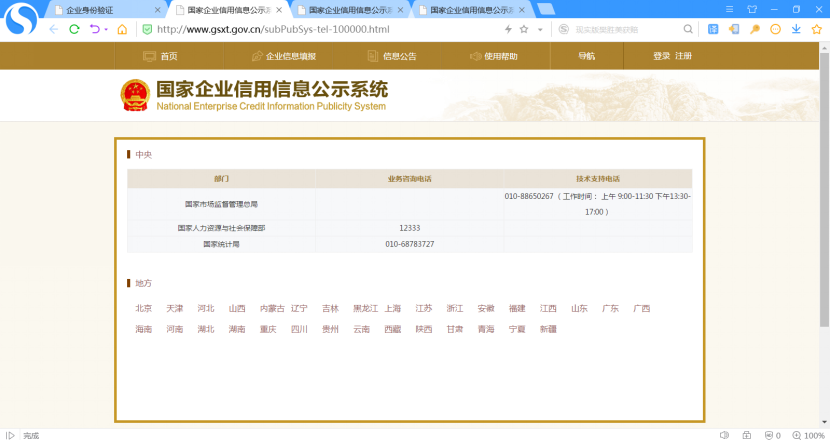
Task: Select the 重庆 region link
Action: pyautogui.click(x=268, y=329)
